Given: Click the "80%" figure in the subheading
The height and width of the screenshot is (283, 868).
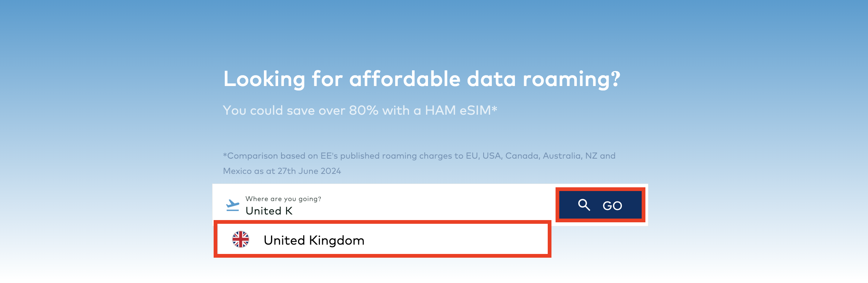Looking at the screenshot, I should pyautogui.click(x=364, y=111).
